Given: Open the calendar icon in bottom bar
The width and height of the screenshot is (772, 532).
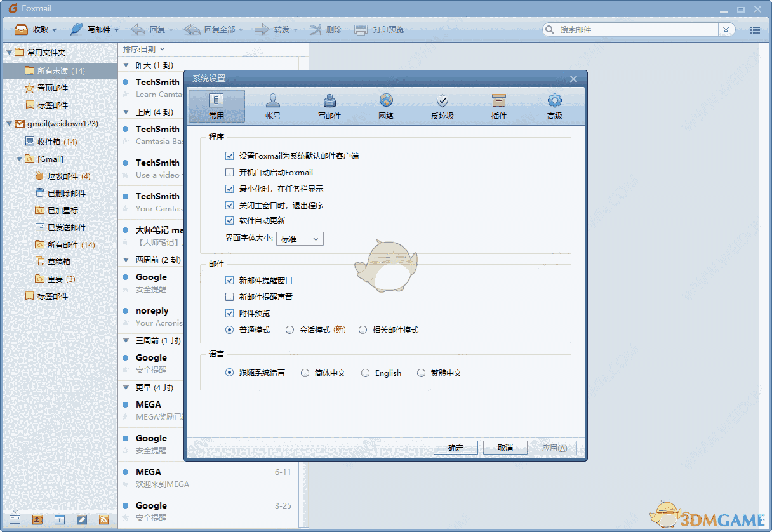Looking at the screenshot, I should [x=59, y=519].
